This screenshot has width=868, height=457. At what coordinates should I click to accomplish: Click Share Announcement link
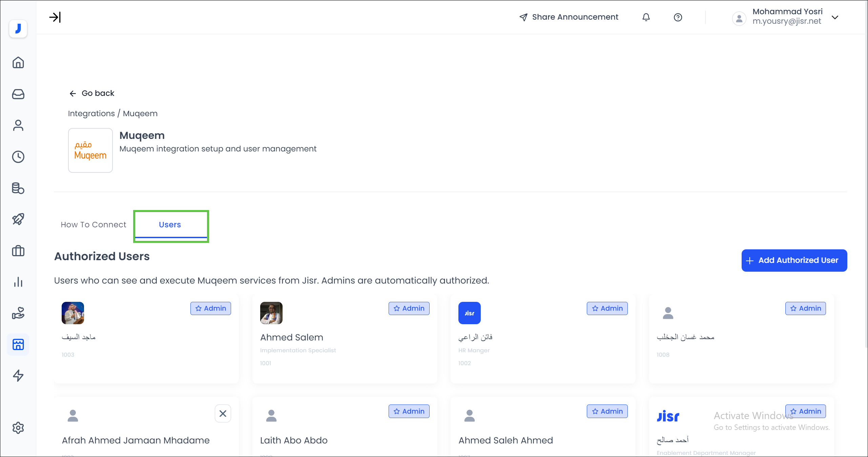point(569,17)
